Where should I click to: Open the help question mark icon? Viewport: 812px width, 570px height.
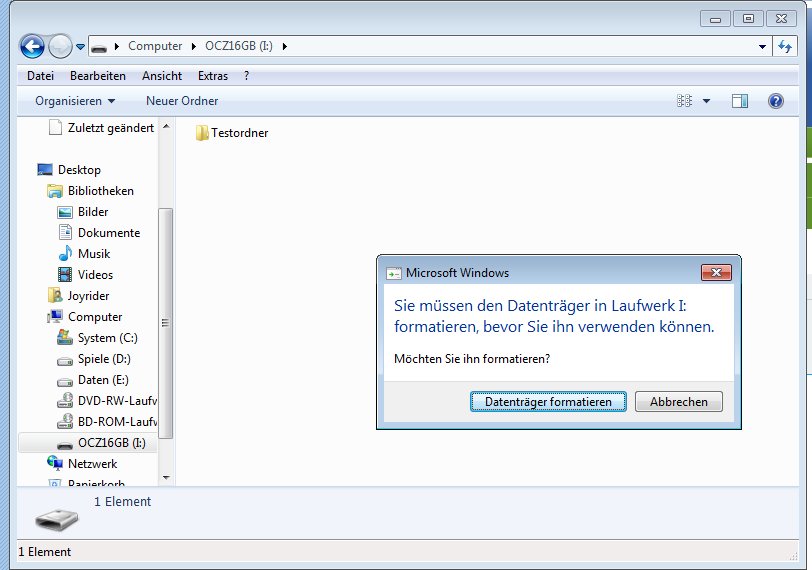[775, 101]
